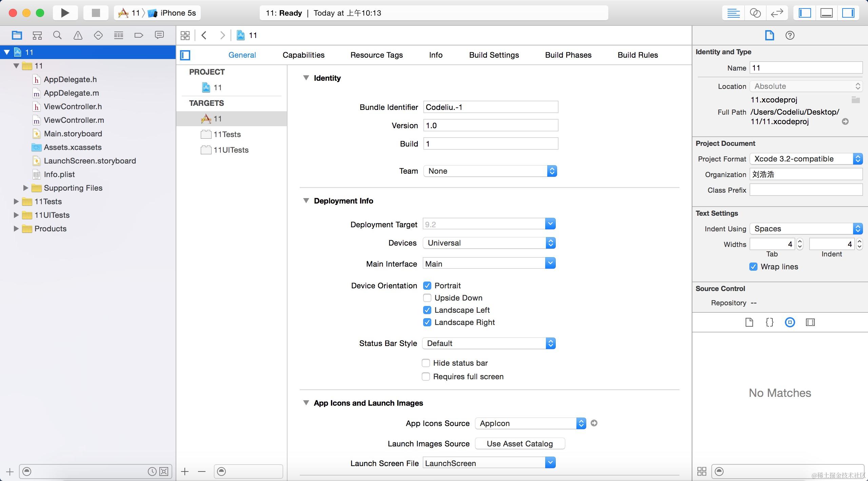868x481 pixels.
Task: Click the Run (play) button
Action: pos(65,13)
